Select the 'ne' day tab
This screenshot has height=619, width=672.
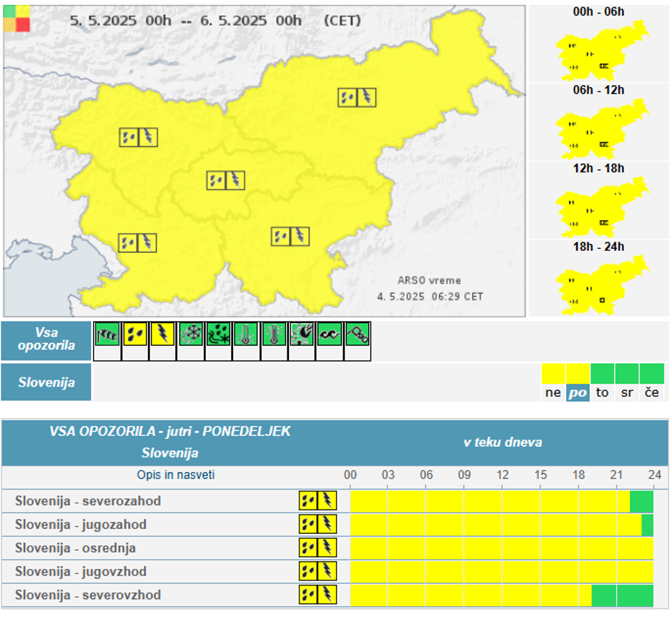[x=553, y=392]
